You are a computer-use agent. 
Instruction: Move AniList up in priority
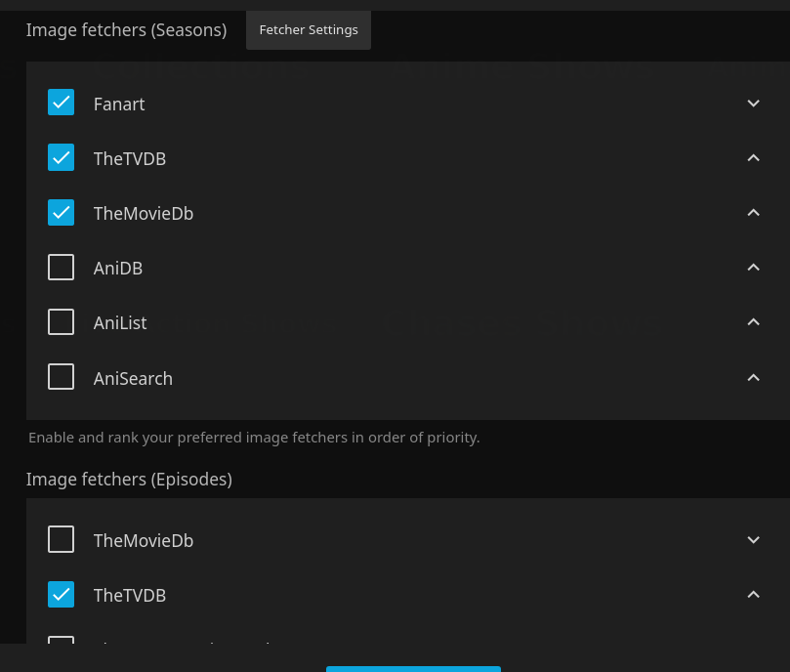tap(753, 322)
